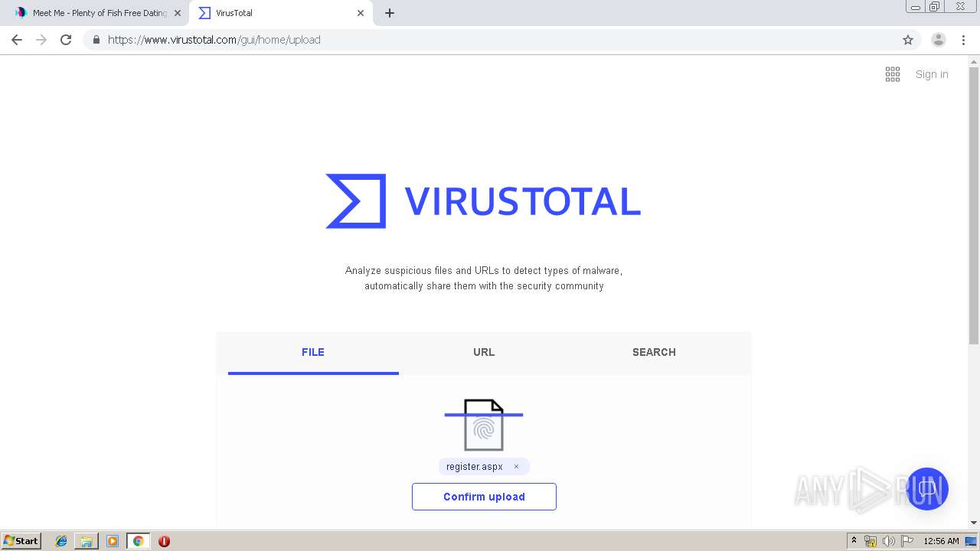Click the browser forward arrow
This screenshot has height=551, width=980.
pos(41,40)
